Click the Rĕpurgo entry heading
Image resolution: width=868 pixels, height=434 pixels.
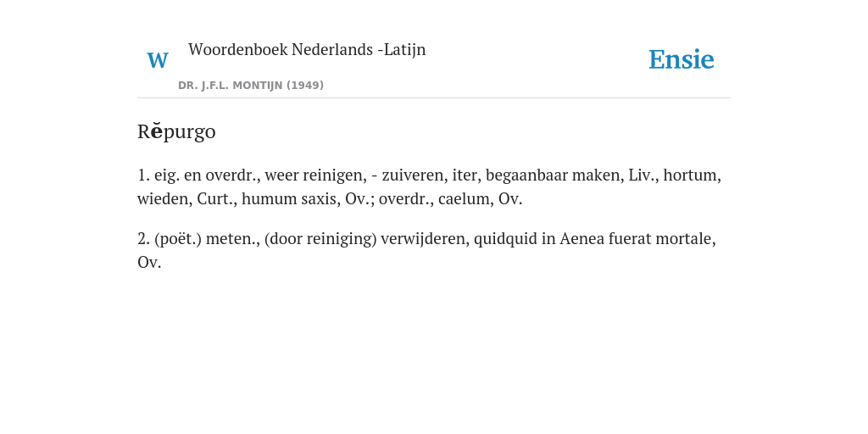pyautogui.click(x=176, y=131)
